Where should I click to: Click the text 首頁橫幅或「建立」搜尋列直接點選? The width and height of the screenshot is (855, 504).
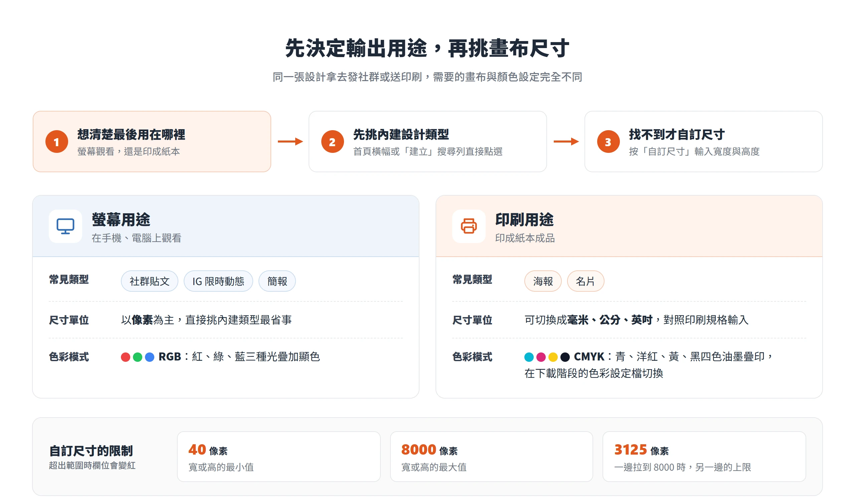(428, 152)
